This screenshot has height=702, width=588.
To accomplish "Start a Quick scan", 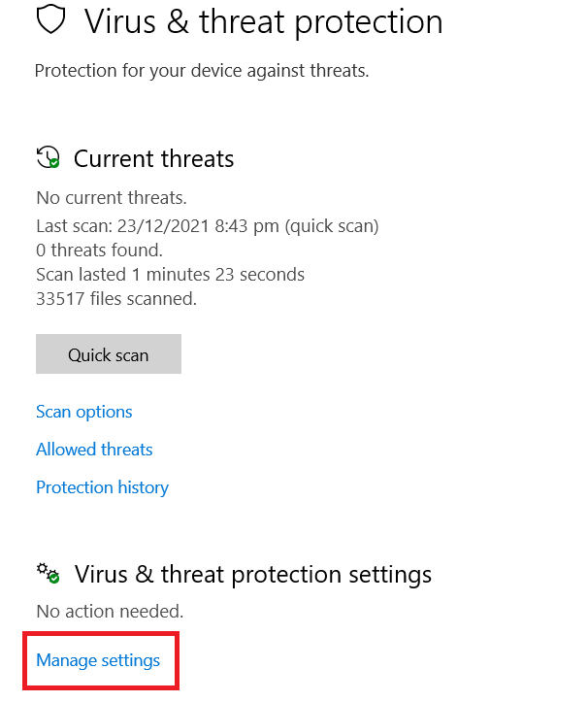I will (x=109, y=354).
